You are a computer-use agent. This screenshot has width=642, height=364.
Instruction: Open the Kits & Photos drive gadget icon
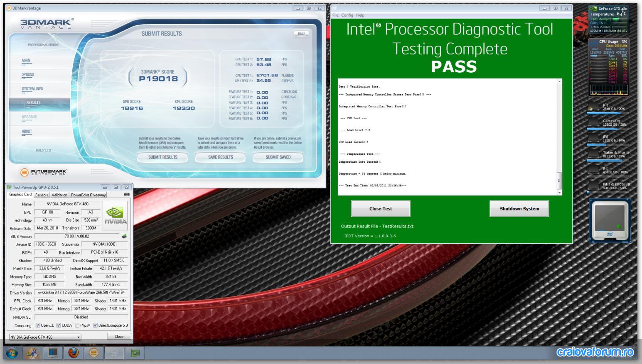coord(593,186)
